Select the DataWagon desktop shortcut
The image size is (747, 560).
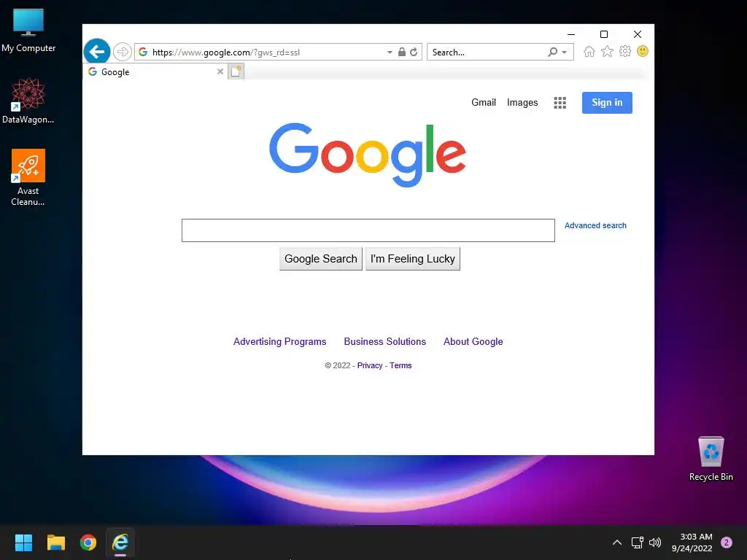click(28, 101)
